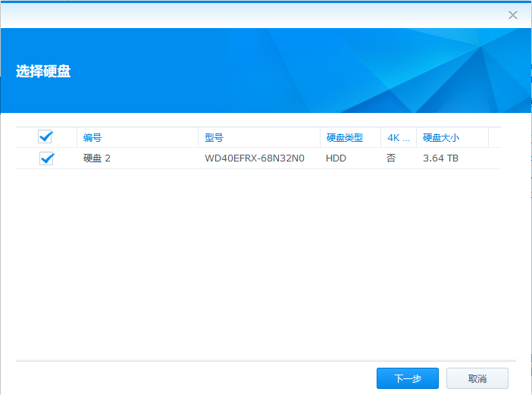This screenshot has width=532, height=395.
Task: Close the 选择硬盘 dialog with X
Action: (513, 14)
